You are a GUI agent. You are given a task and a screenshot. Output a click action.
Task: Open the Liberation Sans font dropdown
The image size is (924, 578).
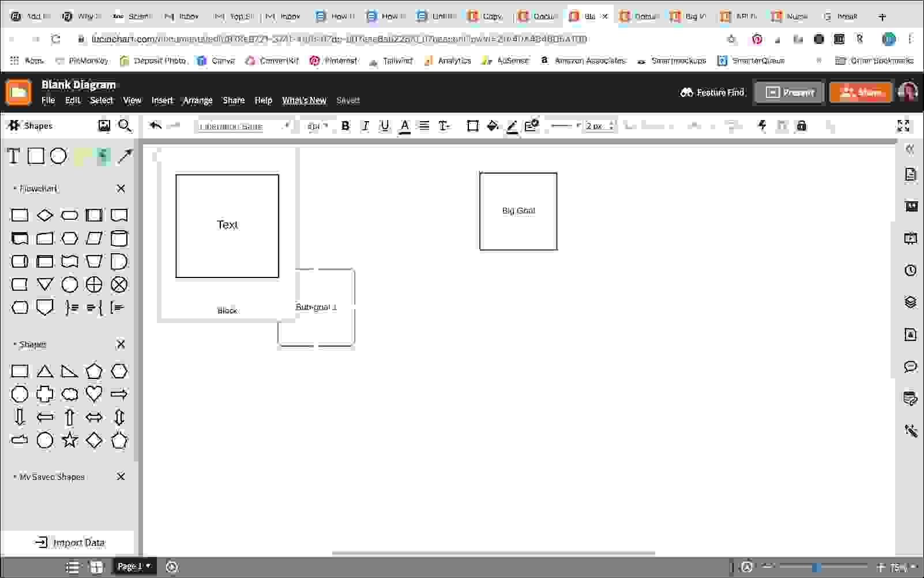(x=243, y=126)
